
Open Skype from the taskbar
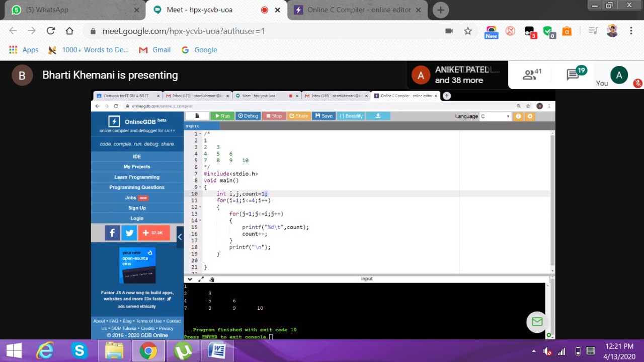point(79,350)
